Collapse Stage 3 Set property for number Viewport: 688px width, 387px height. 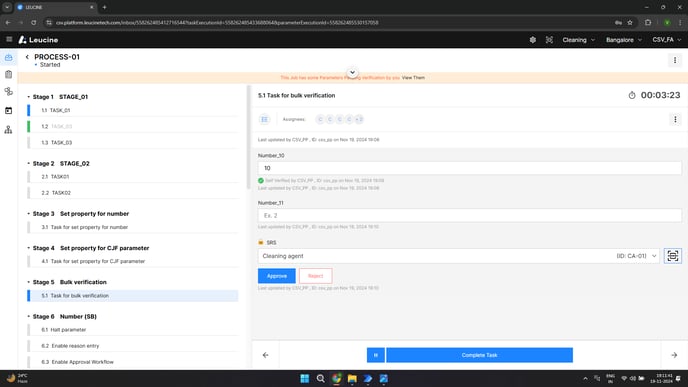coord(29,214)
